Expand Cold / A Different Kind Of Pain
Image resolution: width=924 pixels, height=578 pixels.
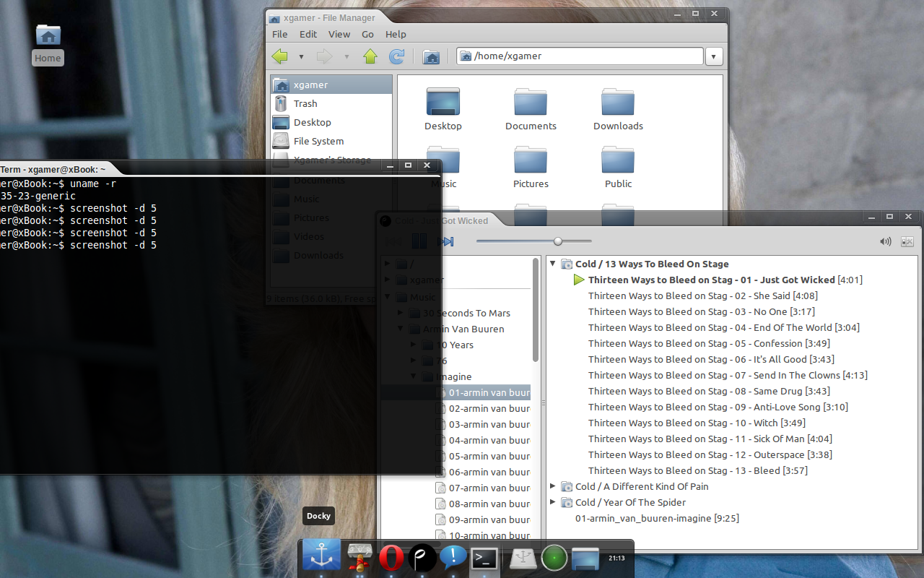[553, 486]
